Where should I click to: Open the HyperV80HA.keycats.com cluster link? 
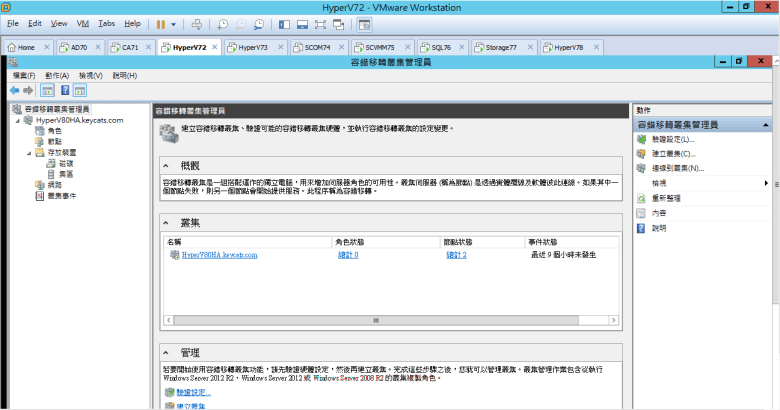pyautogui.click(x=220, y=255)
